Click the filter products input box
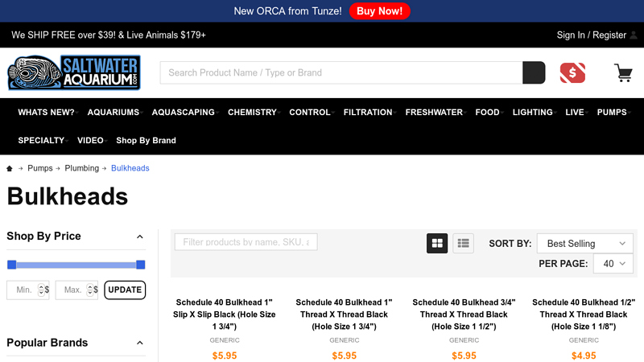Screen dimensions: 644x362 tap(246, 242)
